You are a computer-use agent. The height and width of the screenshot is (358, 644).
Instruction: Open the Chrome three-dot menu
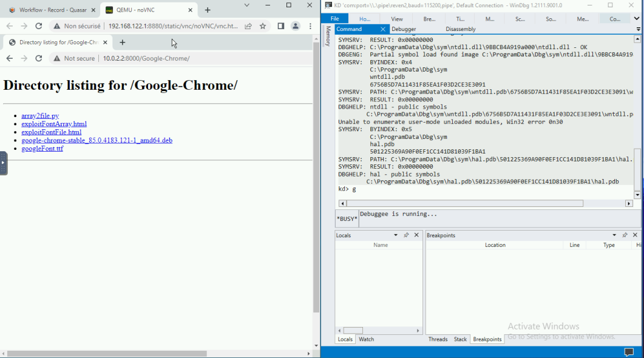point(310,26)
